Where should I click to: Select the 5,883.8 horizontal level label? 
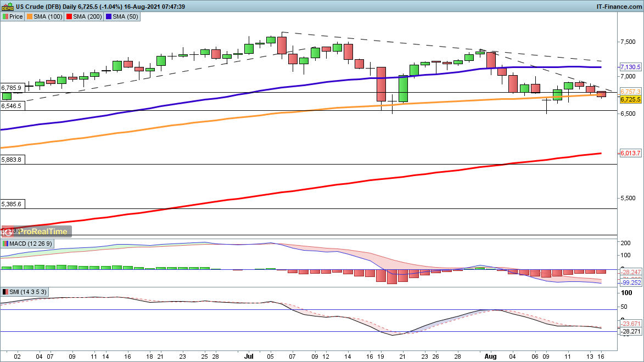pos(12,160)
